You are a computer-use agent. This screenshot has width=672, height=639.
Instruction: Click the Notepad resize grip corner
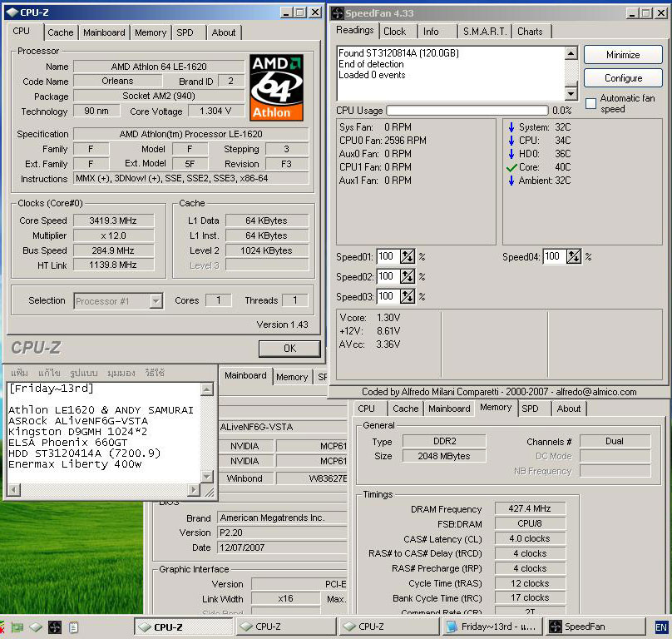coord(208,492)
